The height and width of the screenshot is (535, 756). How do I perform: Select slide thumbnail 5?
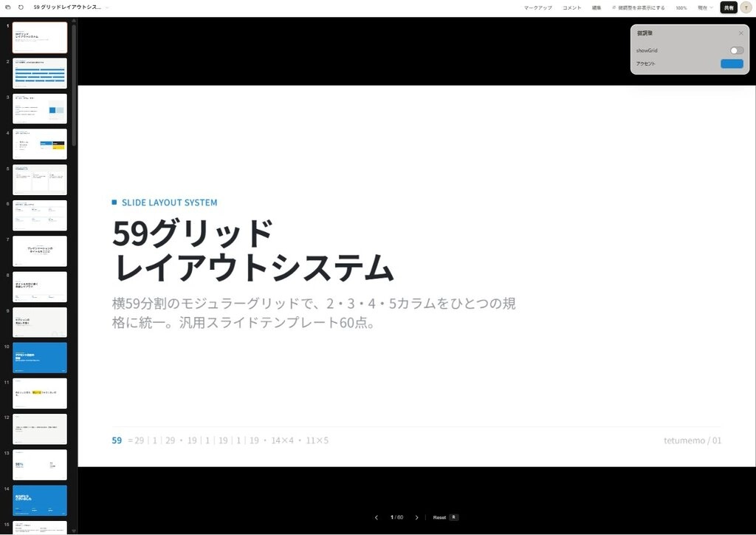[40, 180]
